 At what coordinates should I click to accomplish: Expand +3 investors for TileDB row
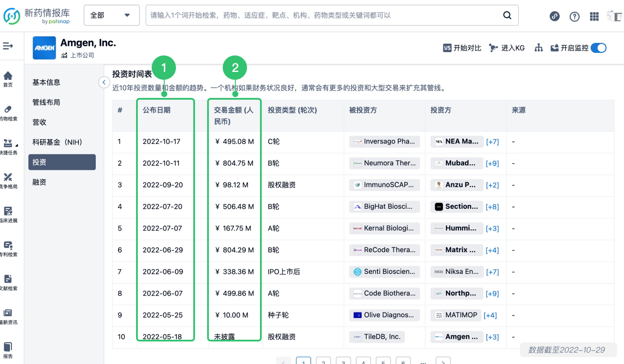pos(493,337)
